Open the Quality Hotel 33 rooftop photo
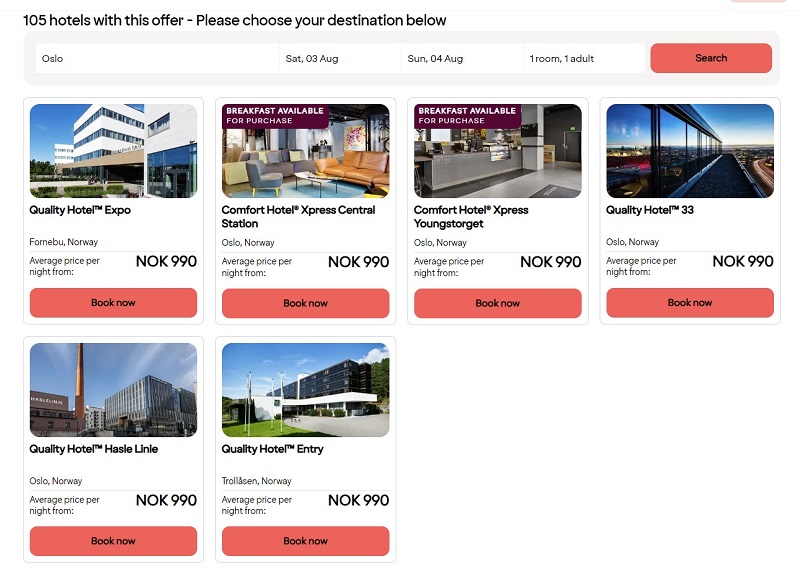The width and height of the screenshot is (800, 574). [690, 151]
